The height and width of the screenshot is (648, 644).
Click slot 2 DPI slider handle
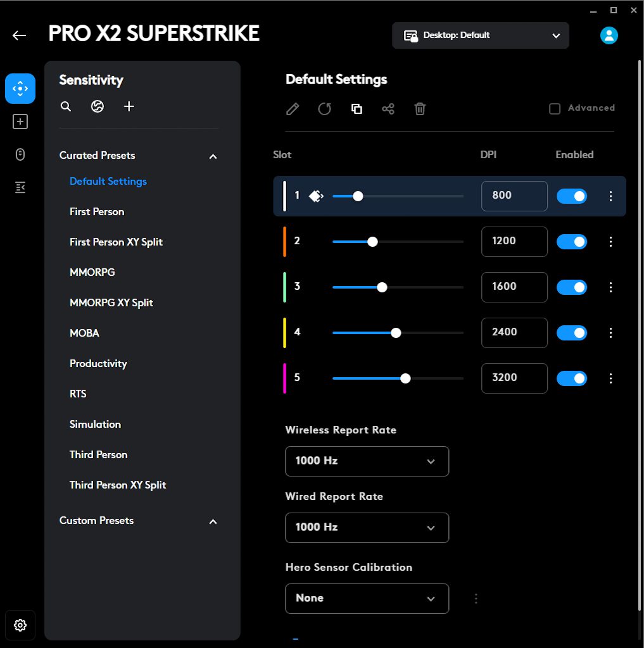372,242
